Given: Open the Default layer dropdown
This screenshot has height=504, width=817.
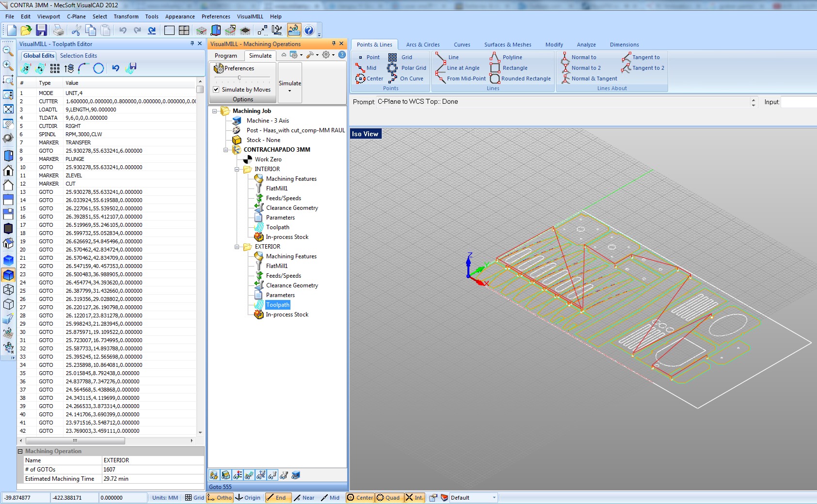Looking at the screenshot, I should (494, 498).
